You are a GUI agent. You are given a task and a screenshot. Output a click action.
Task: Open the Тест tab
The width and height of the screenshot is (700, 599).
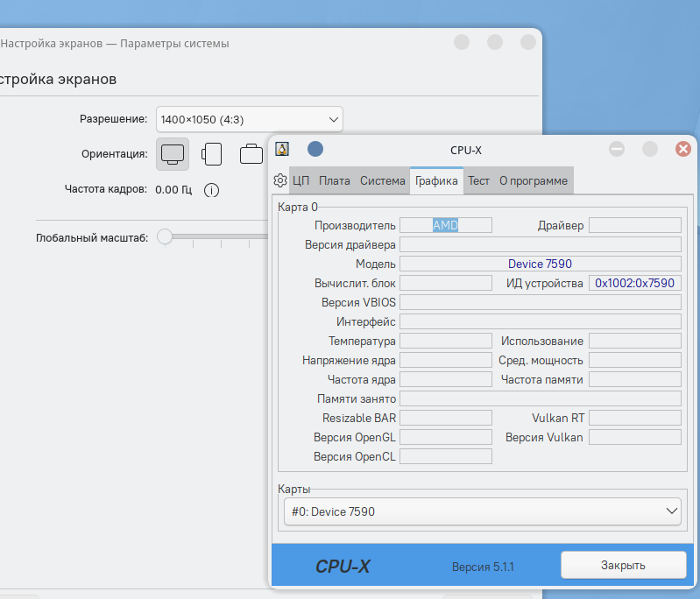tap(478, 180)
